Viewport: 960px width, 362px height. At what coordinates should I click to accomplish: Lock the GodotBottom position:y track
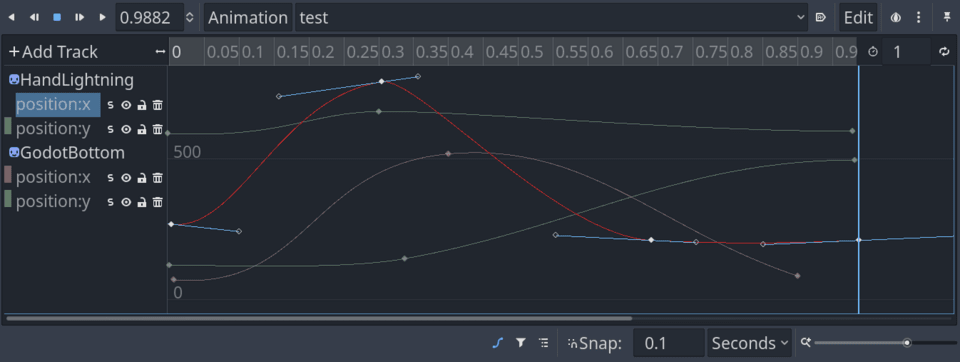(142, 202)
